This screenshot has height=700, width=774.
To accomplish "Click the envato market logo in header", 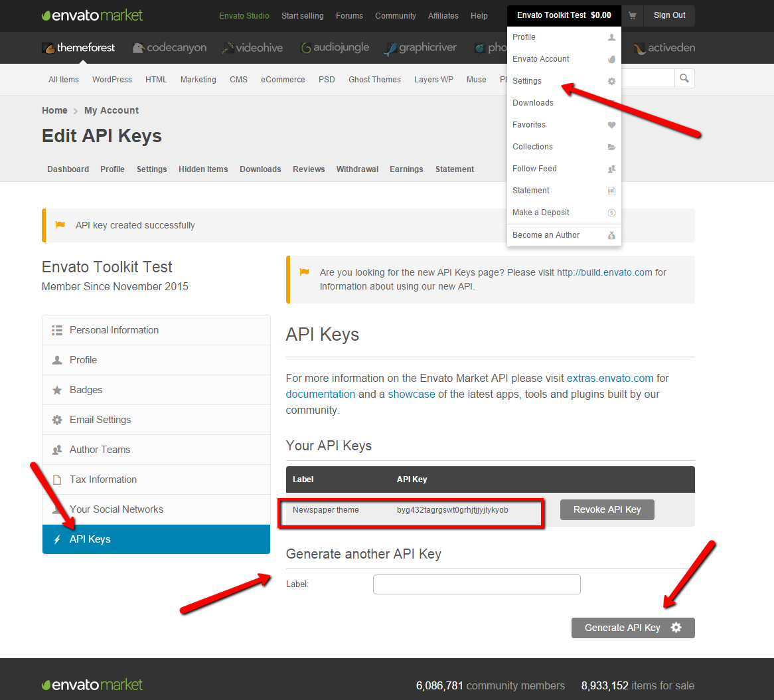I will [x=92, y=15].
